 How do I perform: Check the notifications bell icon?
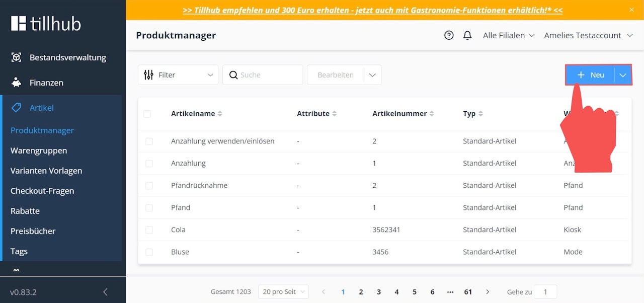(467, 35)
